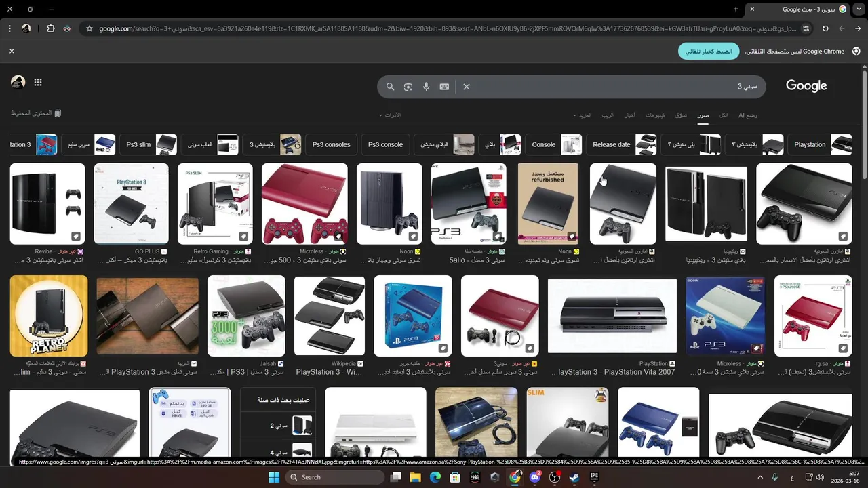Open the Jalsah PS3 3000+ games image
The height and width of the screenshot is (488, 868).
coord(246,316)
